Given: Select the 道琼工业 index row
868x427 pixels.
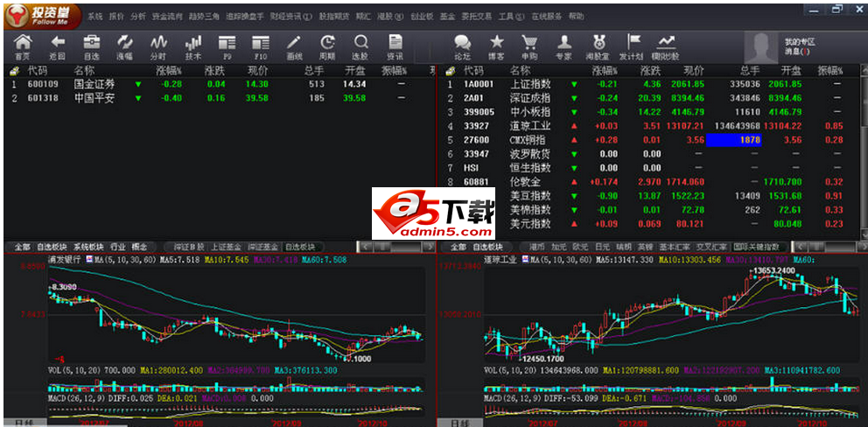Looking at the screenshot, I should 530,126.
